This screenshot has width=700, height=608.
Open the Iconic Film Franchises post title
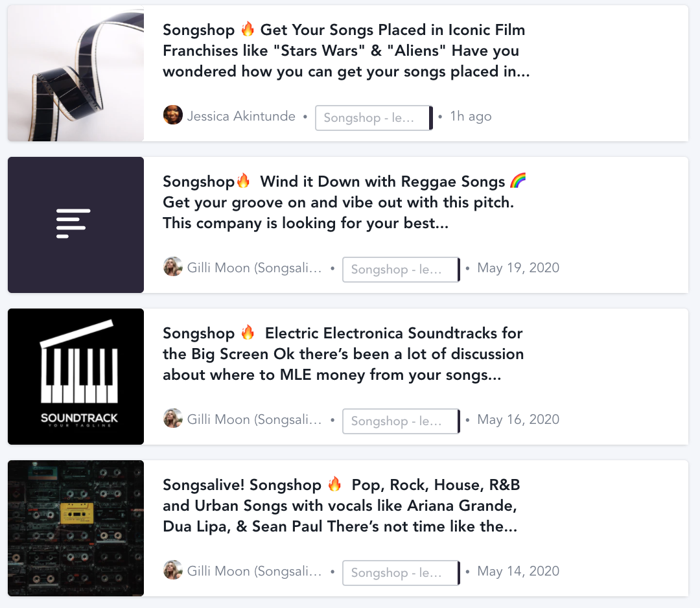tap(346, 51)
